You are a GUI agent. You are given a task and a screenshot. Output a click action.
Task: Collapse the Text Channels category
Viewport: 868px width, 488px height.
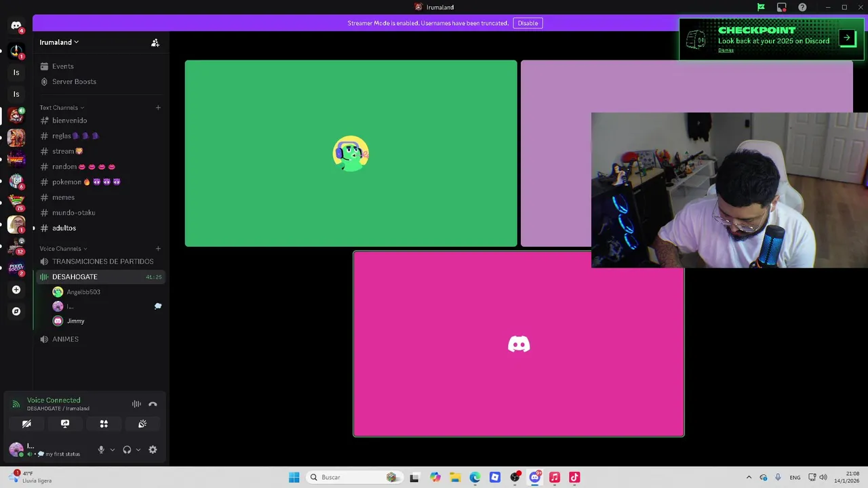(x=62, y=108)
